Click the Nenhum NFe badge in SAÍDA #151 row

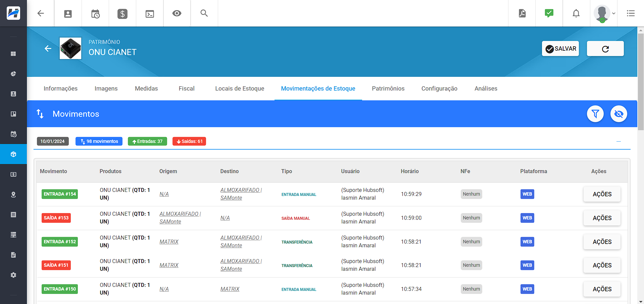click(471, 265)
